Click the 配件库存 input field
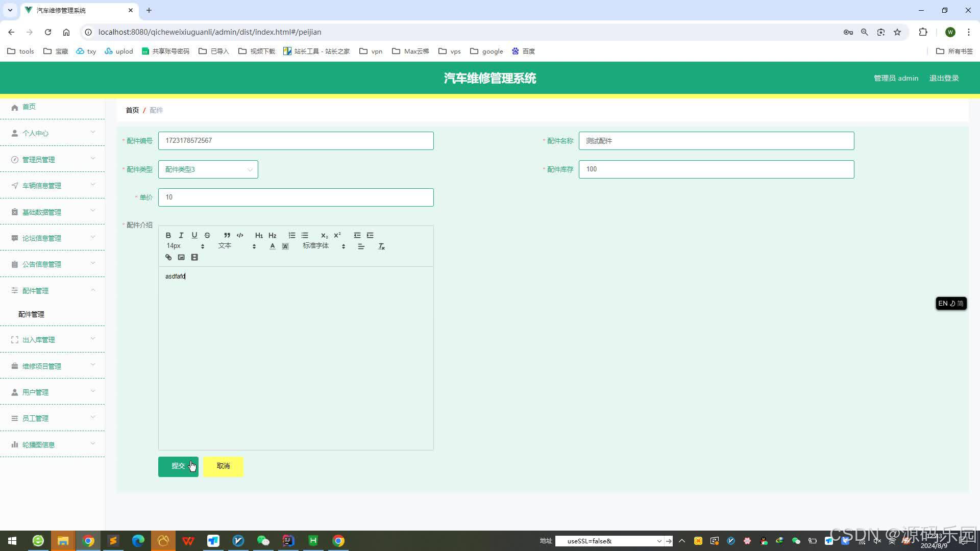Viewport: 980px width, 551px height. tap(716, 169)
